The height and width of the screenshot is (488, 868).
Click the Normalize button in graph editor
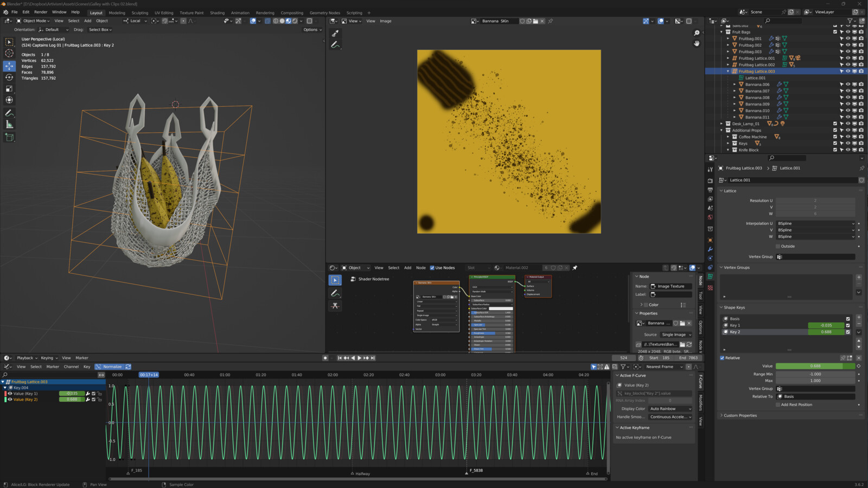click(110, 367)
